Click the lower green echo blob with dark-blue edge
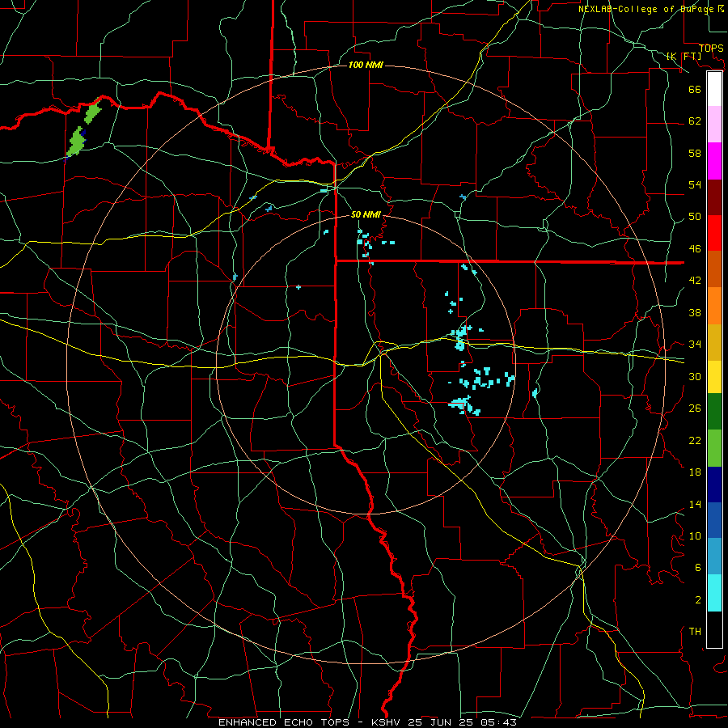Viewport: 728px width, 728px height. coord(77,142)
